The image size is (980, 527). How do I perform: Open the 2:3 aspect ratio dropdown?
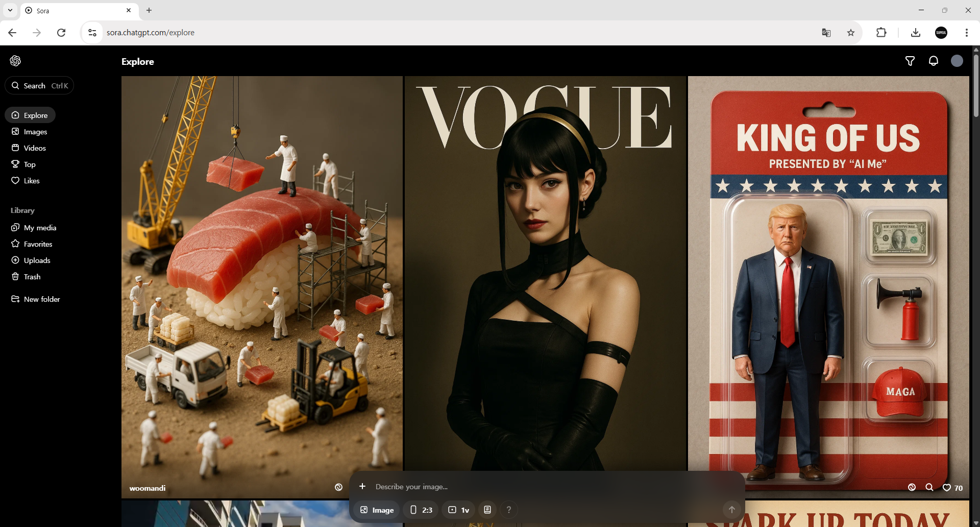coord(421,510)
